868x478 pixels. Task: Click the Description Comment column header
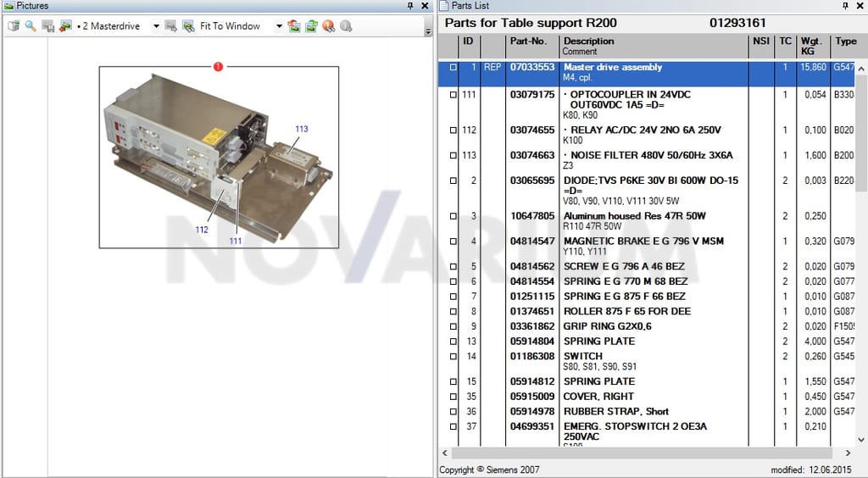tap(654, 46)
